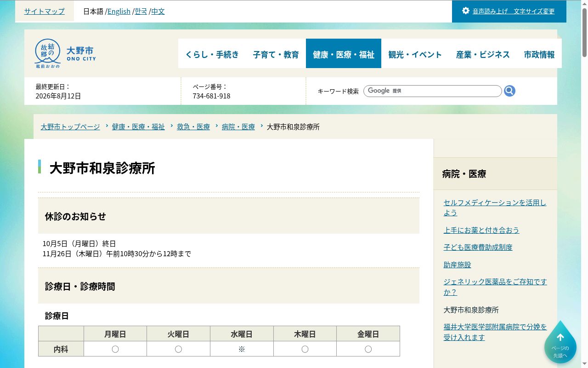This screenshot has height=368, width=588.
Task: Open the 市政情報 menu
Action: [x=539, y=54]
